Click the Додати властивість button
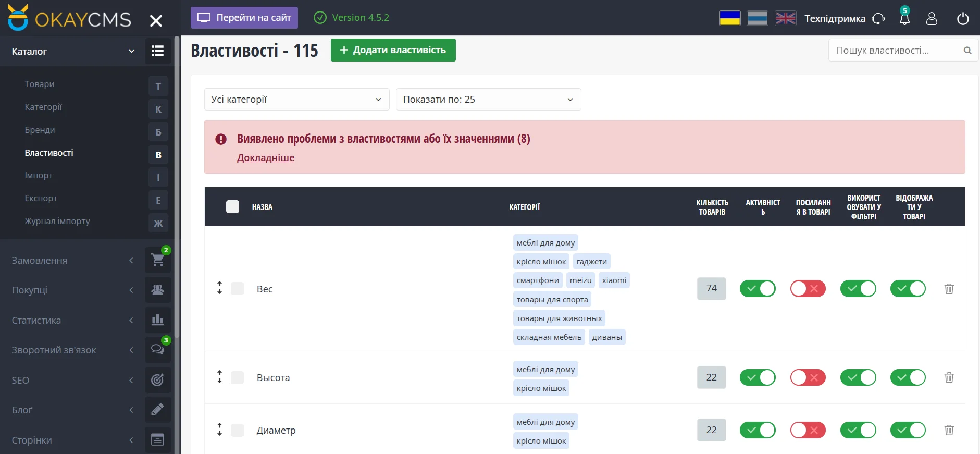Screen dimensions: 980x454 click(393, 50)
